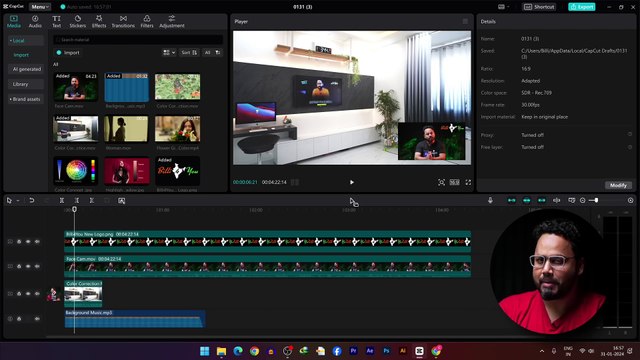Hide the Color Correction track
640x360 pixels.
pyautogui.click(x=28, y=293)
